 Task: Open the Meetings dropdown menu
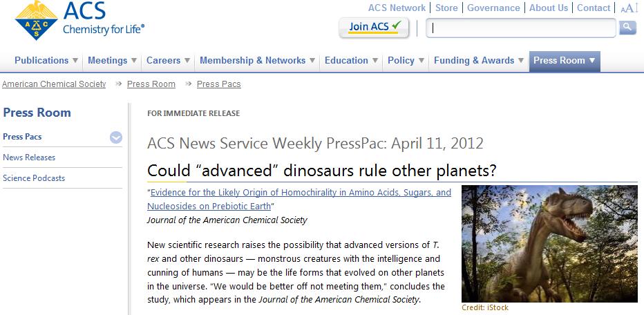(x=112, y=61)
